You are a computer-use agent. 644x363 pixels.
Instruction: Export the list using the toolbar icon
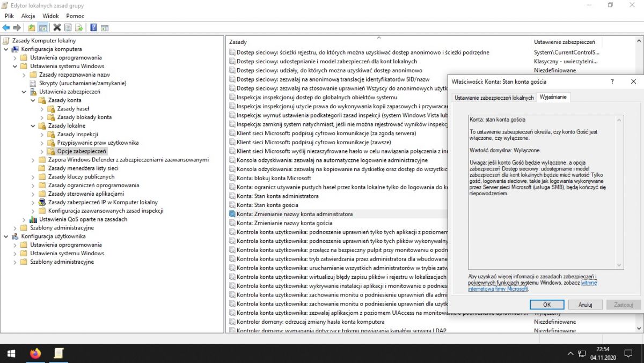point(79,27)
